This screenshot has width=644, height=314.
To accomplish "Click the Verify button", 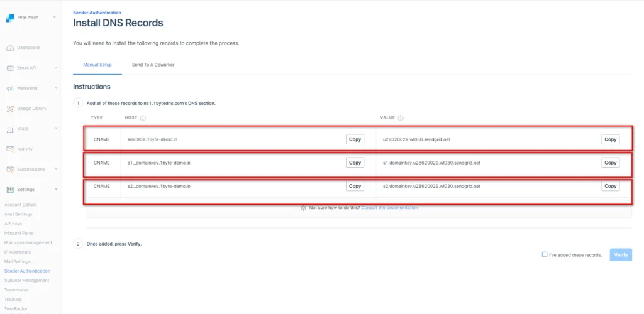I will [x=621, y=255].
